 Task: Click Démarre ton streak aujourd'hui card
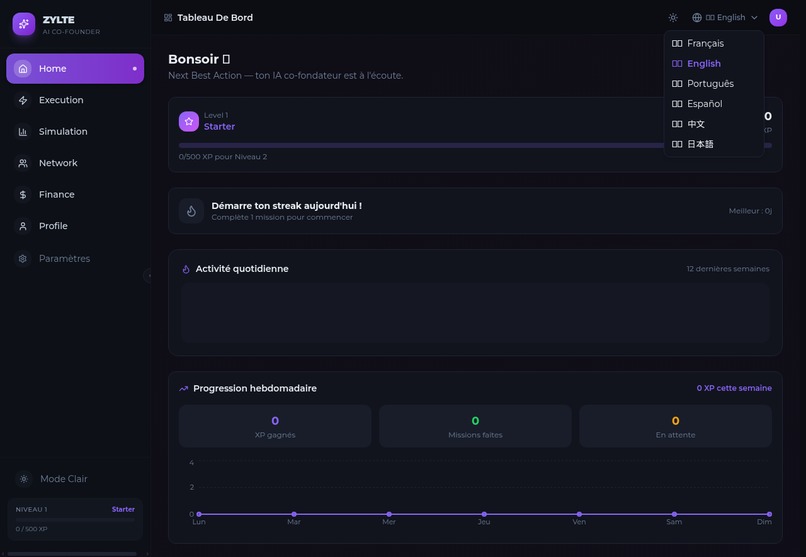click(475, 211)
